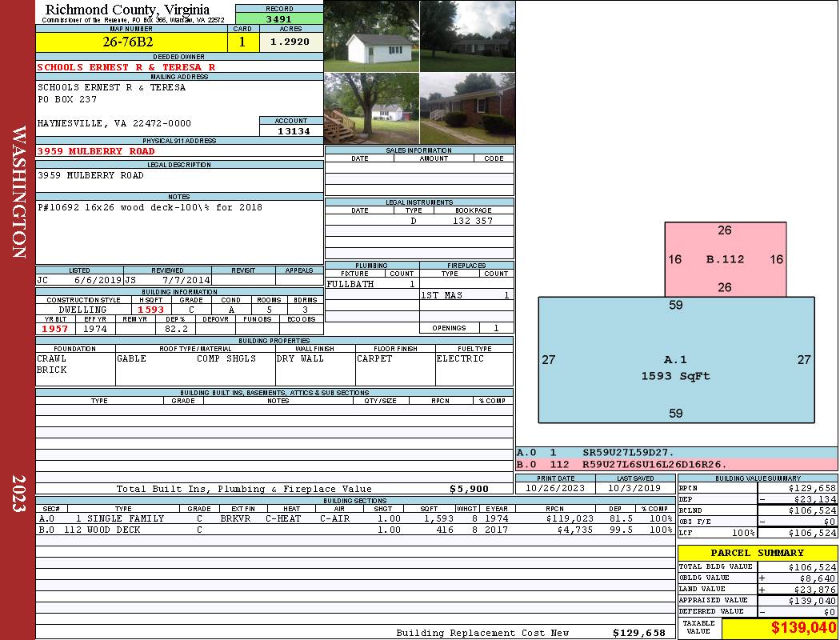Click the B.0 112 WOOD DECK row
Screen dimensions: 840x640
356,530
